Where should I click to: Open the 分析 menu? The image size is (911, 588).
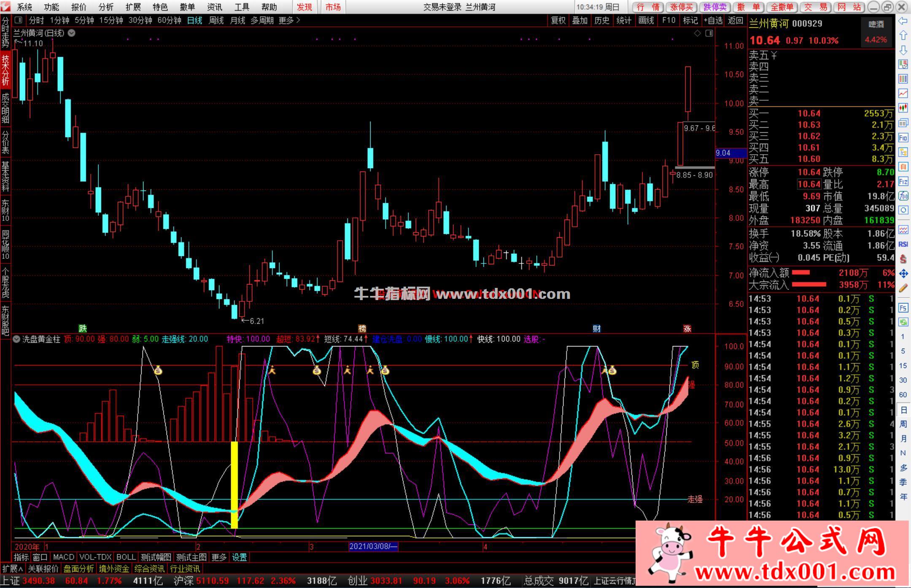[106, 7]
